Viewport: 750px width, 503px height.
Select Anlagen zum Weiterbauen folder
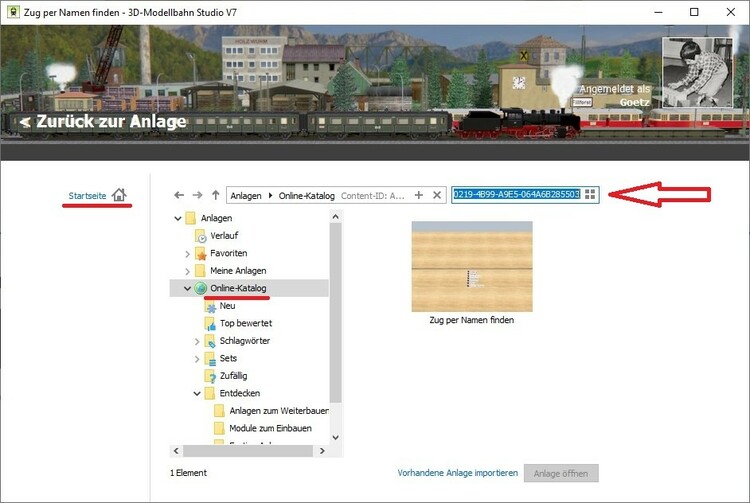(279, 411)
